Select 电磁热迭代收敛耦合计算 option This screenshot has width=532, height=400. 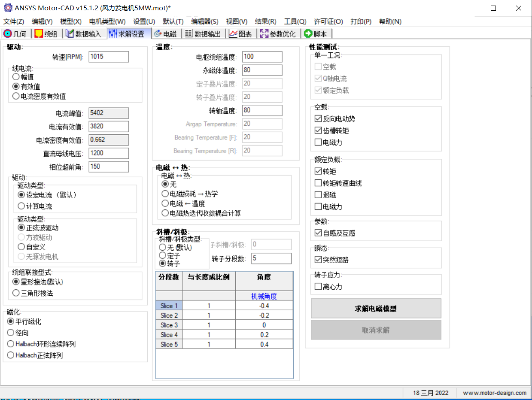[165, 213]
